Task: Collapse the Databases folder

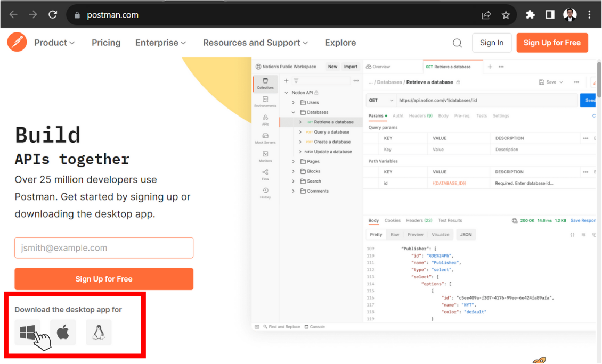Action: (294, 112)
